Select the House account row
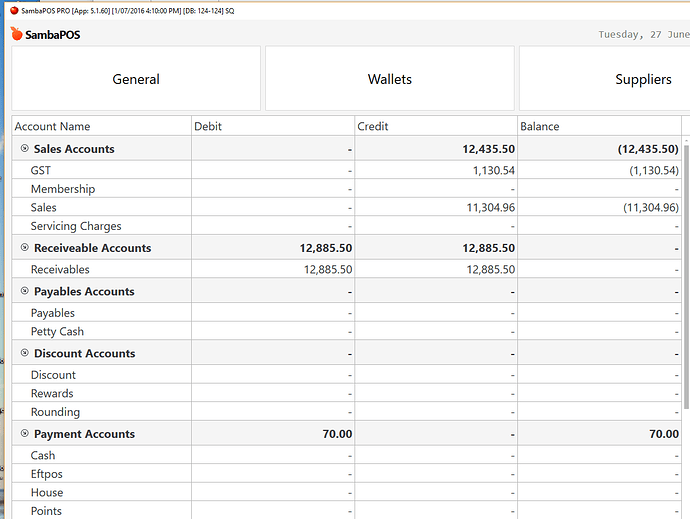This screenshot has height=519, width=690. pyautogui.click(x=346, y=492)
